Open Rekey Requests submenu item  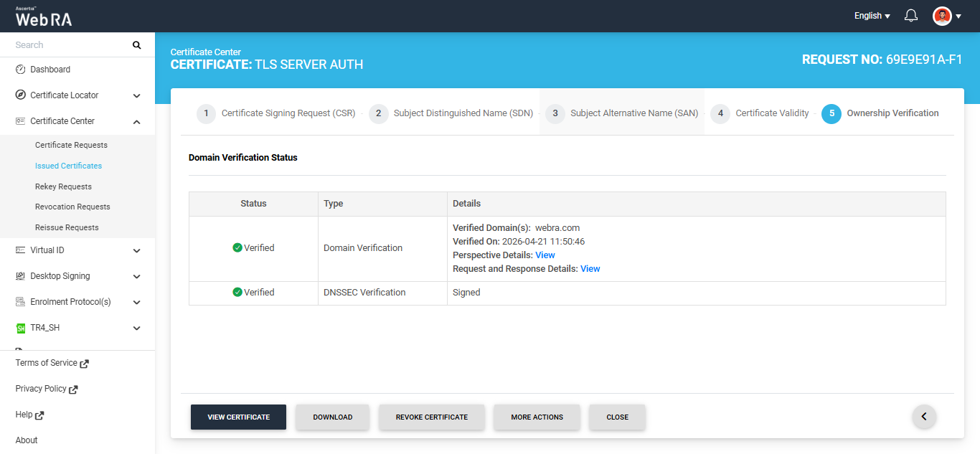[63, 186]
